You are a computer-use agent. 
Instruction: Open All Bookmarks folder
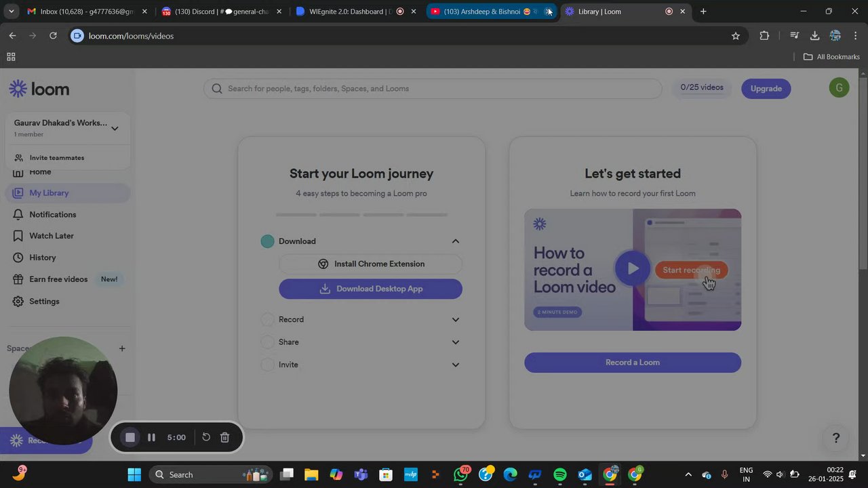click(831, 57)
